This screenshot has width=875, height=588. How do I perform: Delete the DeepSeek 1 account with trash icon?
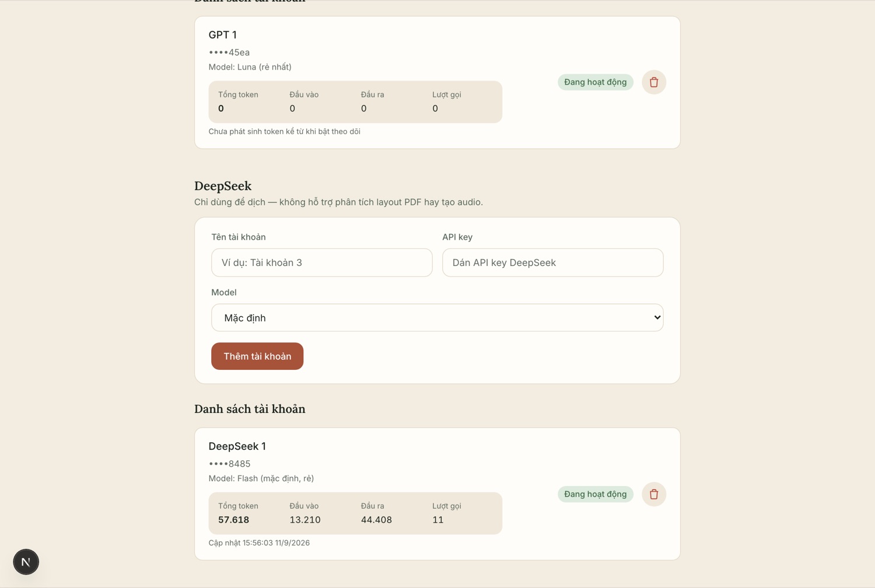[654, 494]
